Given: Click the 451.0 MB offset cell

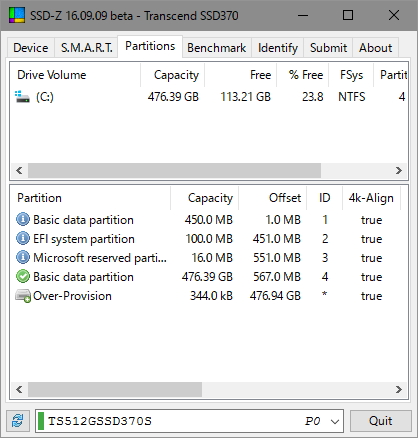Looking at the screenshot, I should (x=277, y=239).
